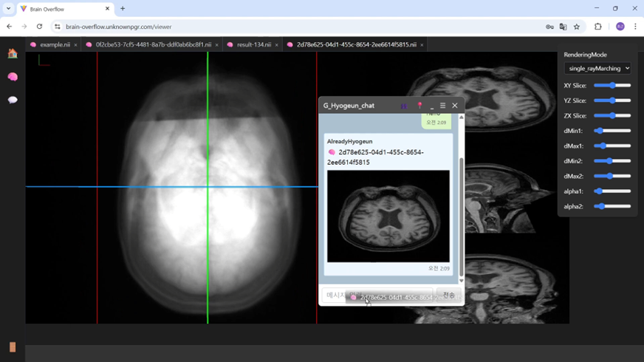Screen dimensions: 644x362
Task: Show chat members with the people icon
Action: tap(404, 106)
